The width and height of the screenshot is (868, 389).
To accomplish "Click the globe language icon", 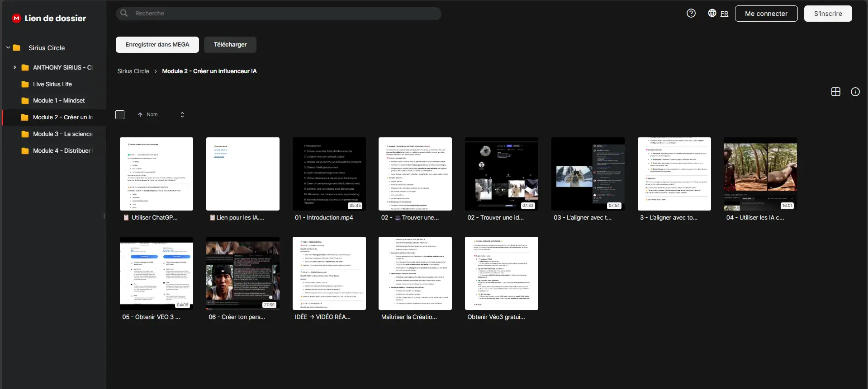I will [712, 13].
